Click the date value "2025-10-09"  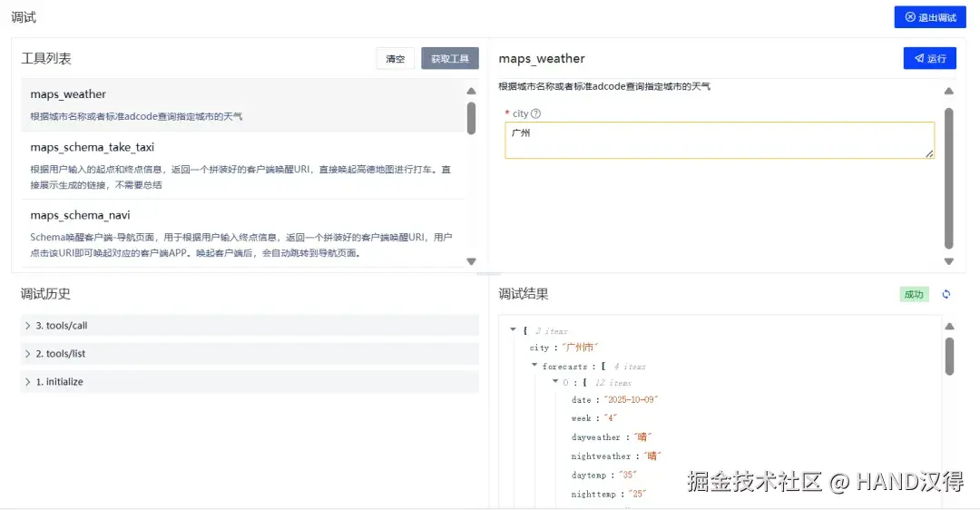tap(631, 400)
